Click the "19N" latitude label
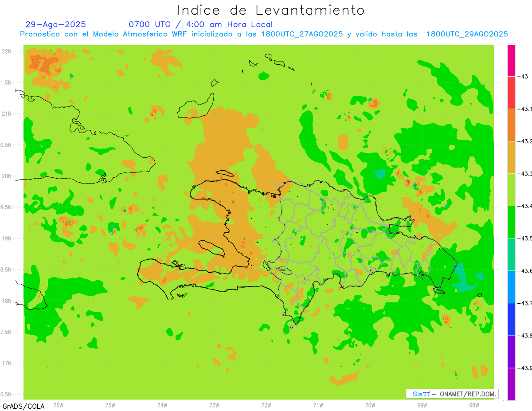532x411 pixels. point(7,239)
